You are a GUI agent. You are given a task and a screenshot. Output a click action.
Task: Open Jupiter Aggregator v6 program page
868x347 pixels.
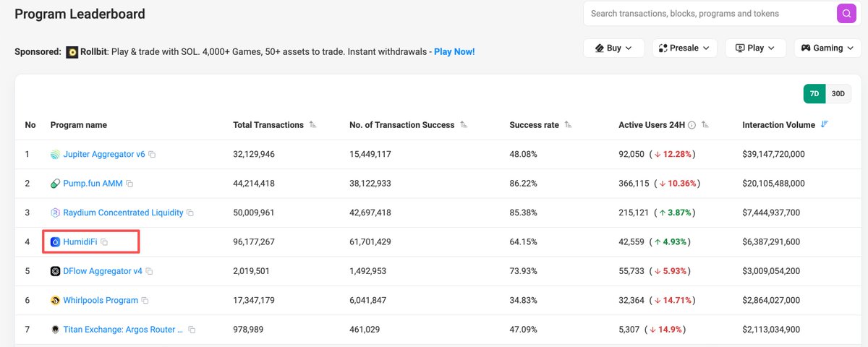coord(104,155)
